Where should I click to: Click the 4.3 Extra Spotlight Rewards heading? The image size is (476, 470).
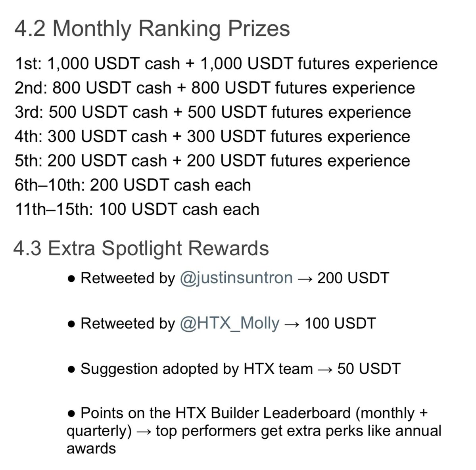pyautogui.click(x=141, y=249)
